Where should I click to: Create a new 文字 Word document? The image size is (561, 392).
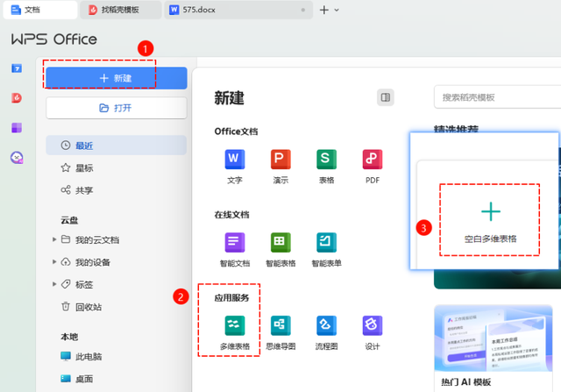235,167
